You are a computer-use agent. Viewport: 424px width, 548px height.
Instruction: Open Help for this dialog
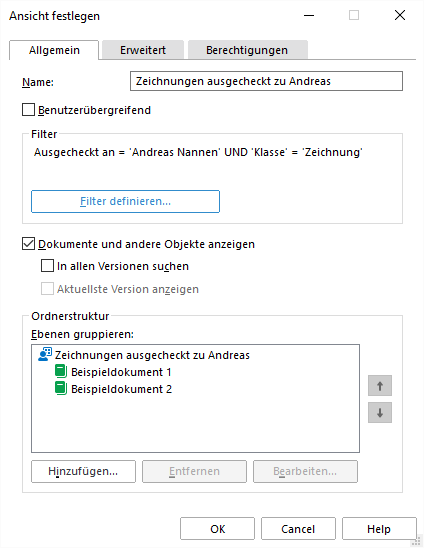379,529
